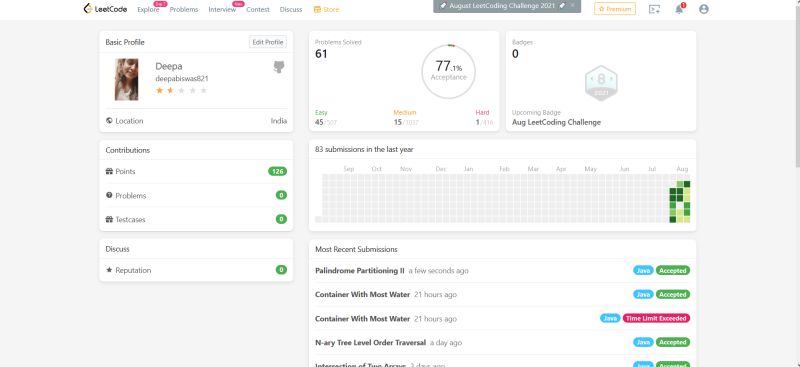
Task: Click the Time Limit Exceeded status badge
Action: pyautogui.click(x=656, y=318)
